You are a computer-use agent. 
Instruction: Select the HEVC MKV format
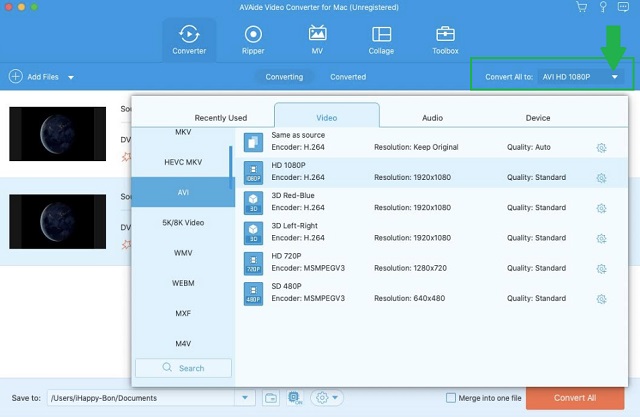tap(183, 162)
